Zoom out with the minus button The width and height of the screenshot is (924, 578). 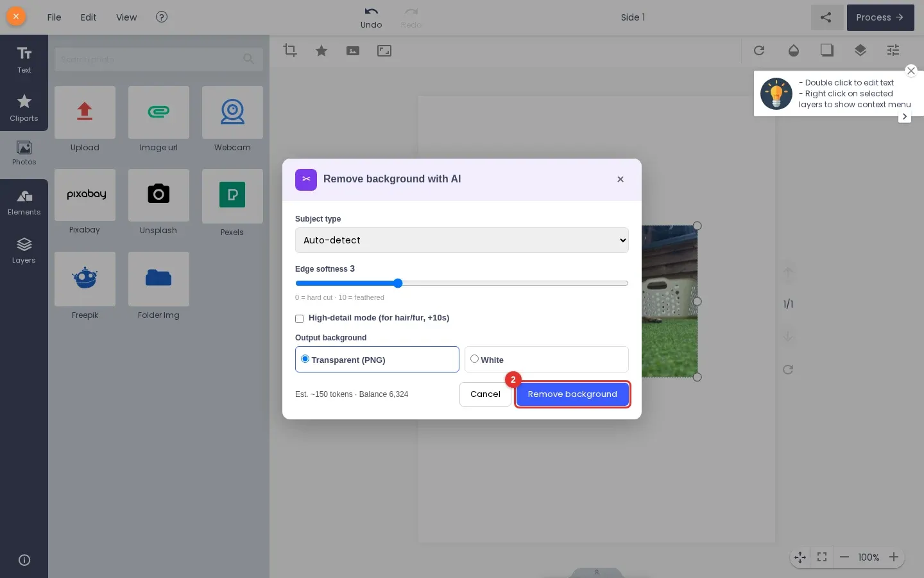844,557
